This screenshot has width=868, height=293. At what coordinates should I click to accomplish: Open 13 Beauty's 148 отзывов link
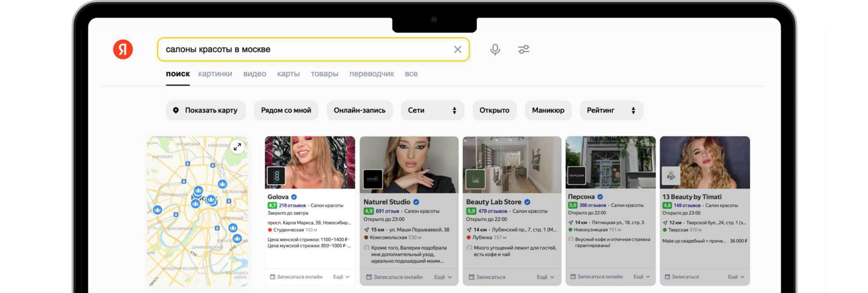(x=687, y=205)
